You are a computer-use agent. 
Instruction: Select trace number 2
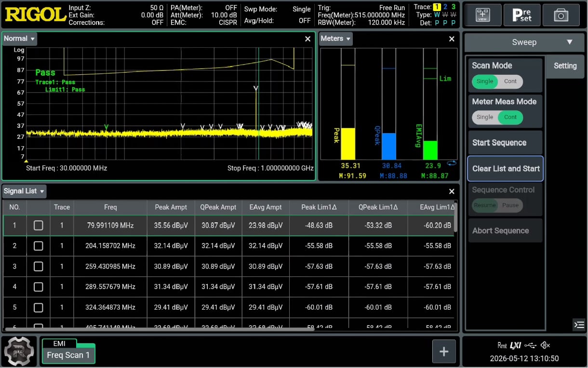click(445, 7)
